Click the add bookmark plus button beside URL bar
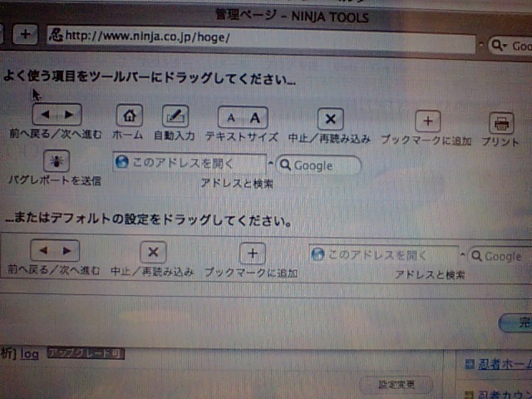Image resolution: width=532 pixels, height=399 pixels. [x=25, y=34]
